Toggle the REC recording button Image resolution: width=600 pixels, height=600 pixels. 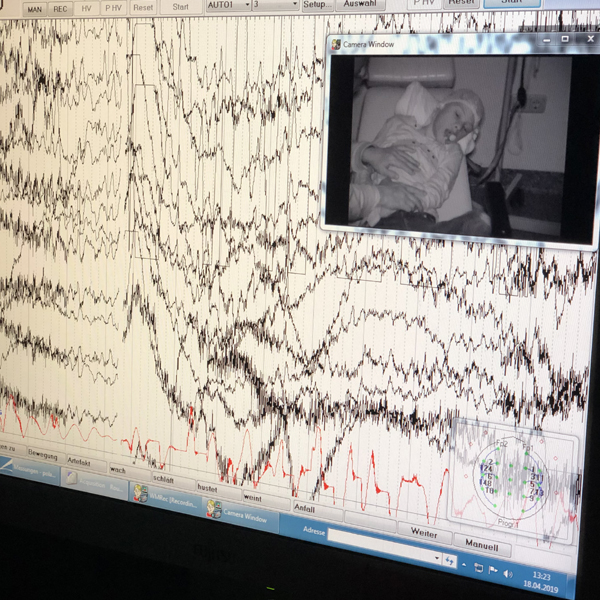pos(60,9)
